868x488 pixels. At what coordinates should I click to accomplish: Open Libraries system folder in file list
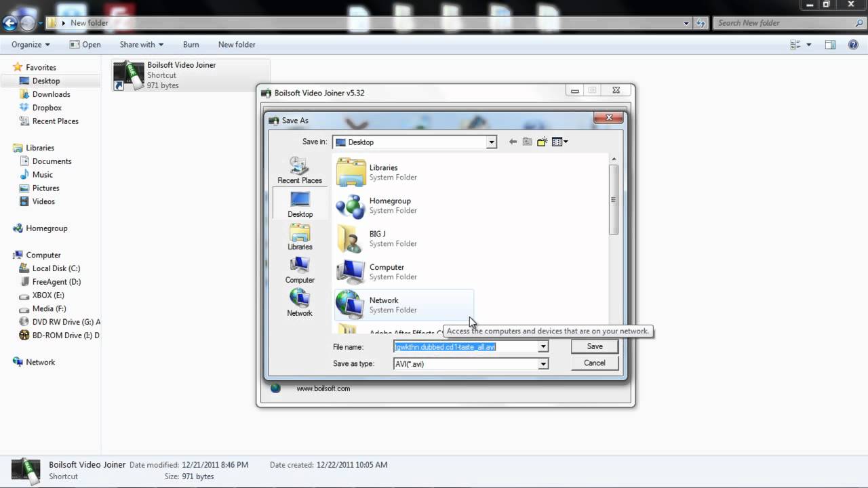(404, 172)
